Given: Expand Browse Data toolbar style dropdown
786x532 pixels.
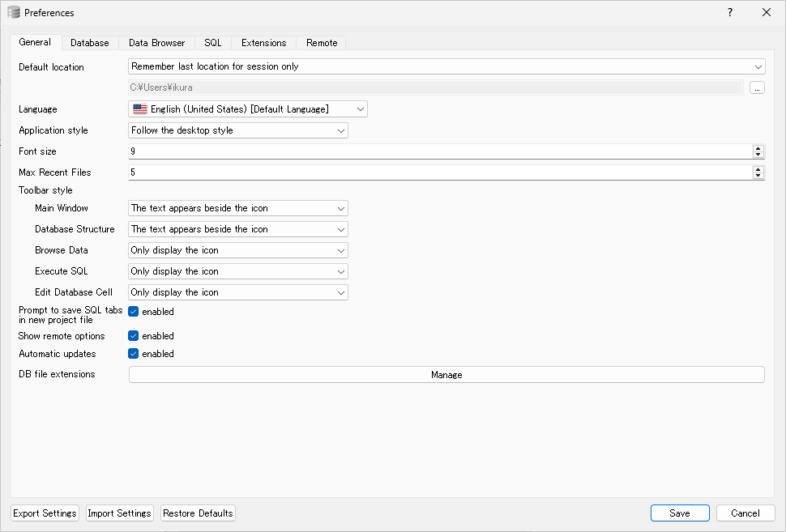Looking at the screenshot, I should pos(238,250).
